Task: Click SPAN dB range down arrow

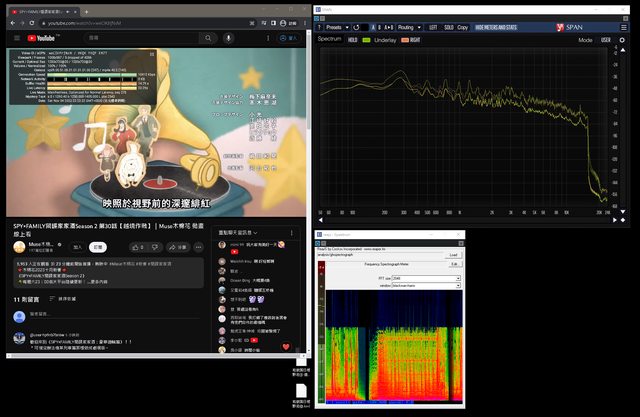Action: point(623,212)
